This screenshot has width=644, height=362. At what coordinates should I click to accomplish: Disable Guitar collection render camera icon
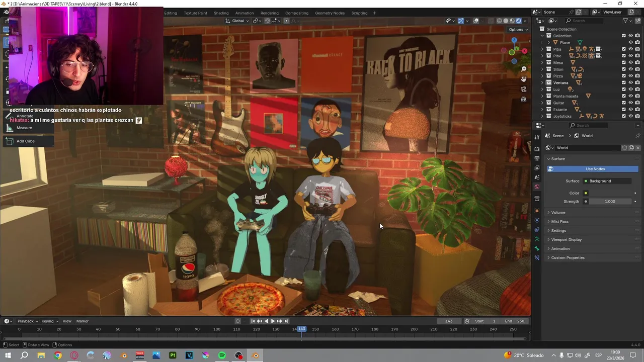pyautogui.click(x=637, y=103)
